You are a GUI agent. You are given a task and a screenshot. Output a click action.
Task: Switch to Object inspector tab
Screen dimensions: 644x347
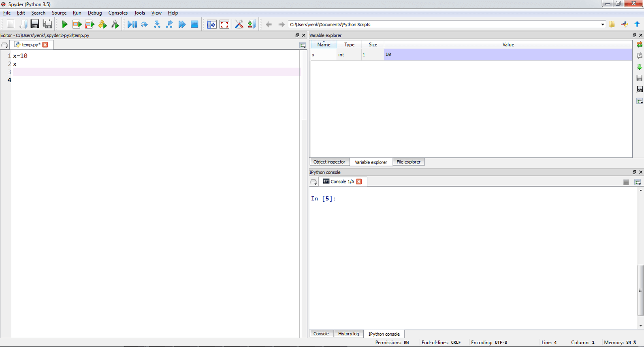tap(329, 162)
